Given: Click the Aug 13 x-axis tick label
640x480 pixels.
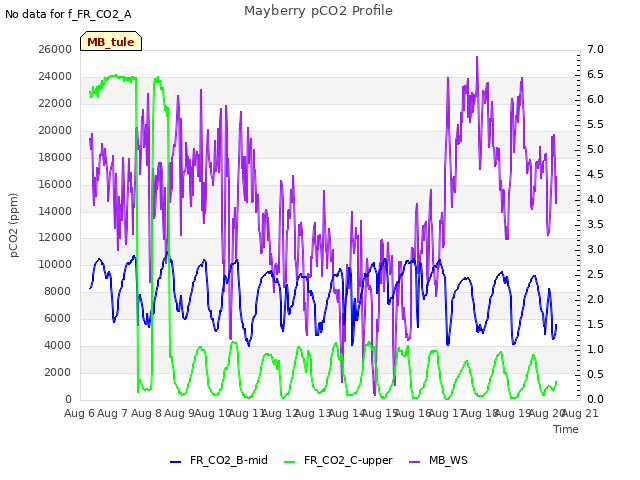Looking at the screenshot, I should coord(313,413).
